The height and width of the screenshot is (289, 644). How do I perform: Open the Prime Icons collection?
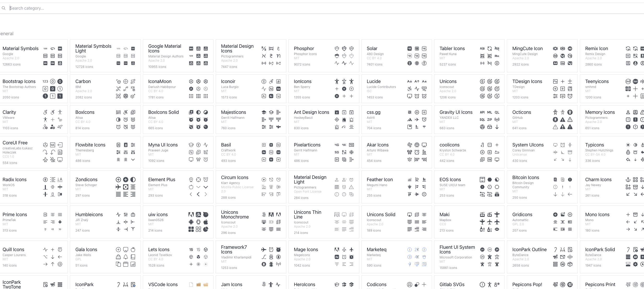pyautogui.click(x=33, y=222)
